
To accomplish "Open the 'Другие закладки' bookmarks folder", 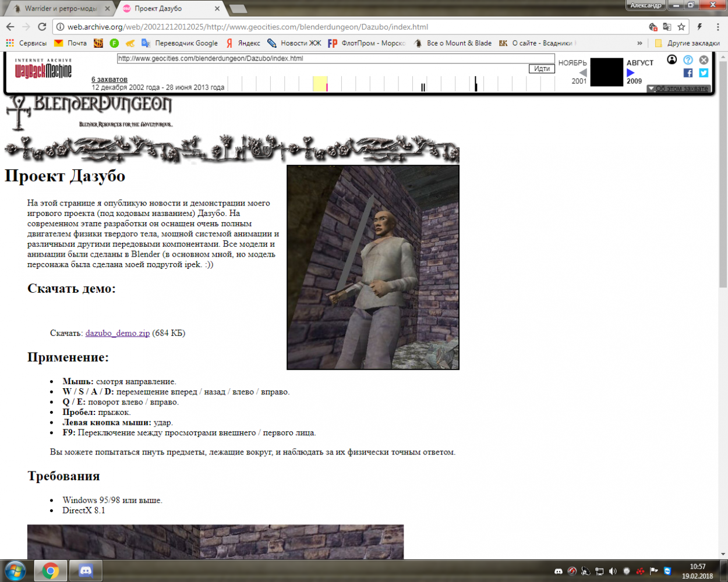I will tap(687, 43).
